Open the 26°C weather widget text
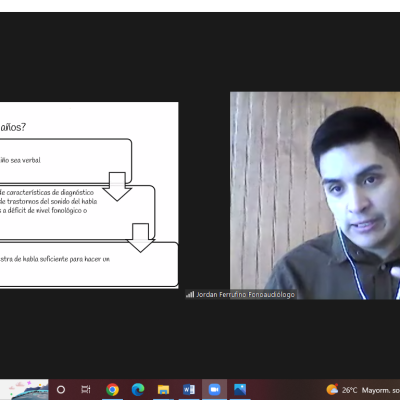The height and width of the screenshot is (400, 400). [x=349, y=390]
